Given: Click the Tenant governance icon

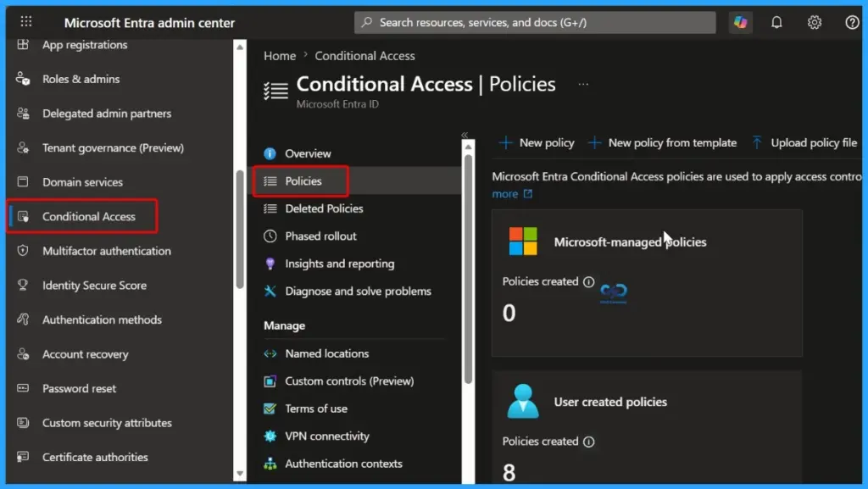Looking at the screenshot, I should [x=23, y=147].
